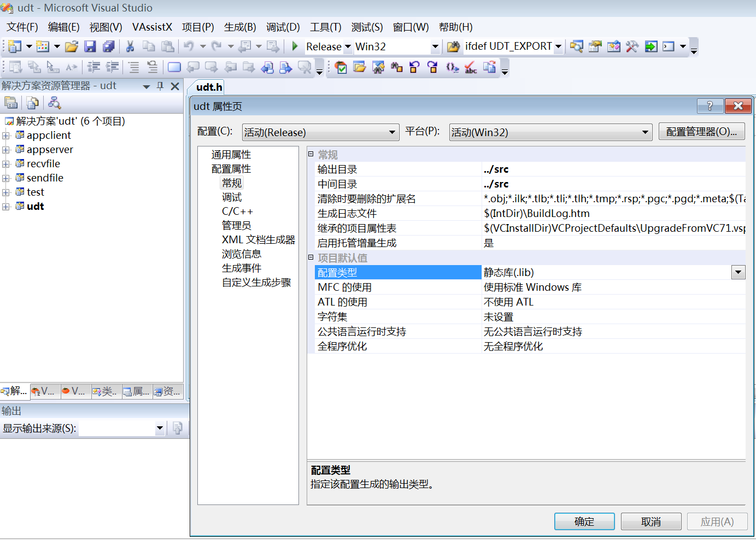Screen dimensions: 756x540
Task: Switch to the 类.. class view tab
Action: point(106,391)
